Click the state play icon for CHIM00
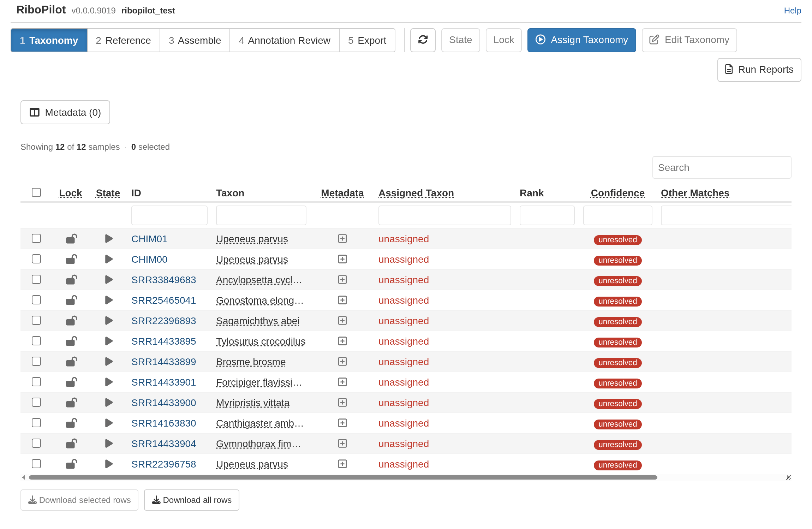The width and height of the screenshot is (812, 529). click(x=109, y=260)
